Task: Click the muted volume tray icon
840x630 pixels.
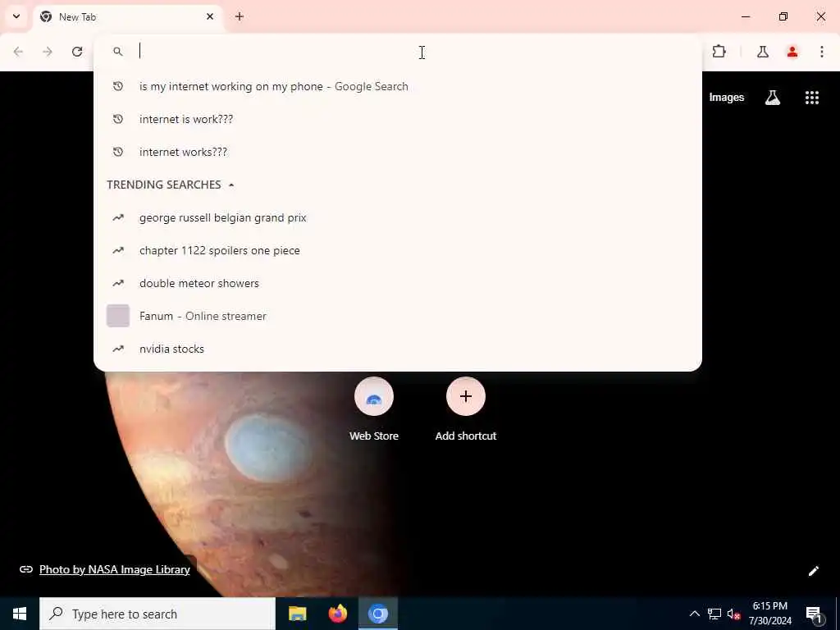Action: click(733, 614)
